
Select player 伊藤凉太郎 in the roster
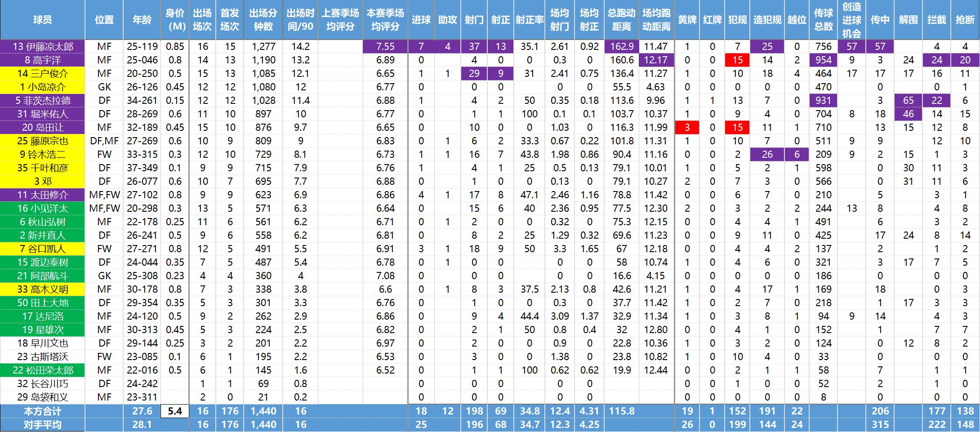[x=43, y=46]
